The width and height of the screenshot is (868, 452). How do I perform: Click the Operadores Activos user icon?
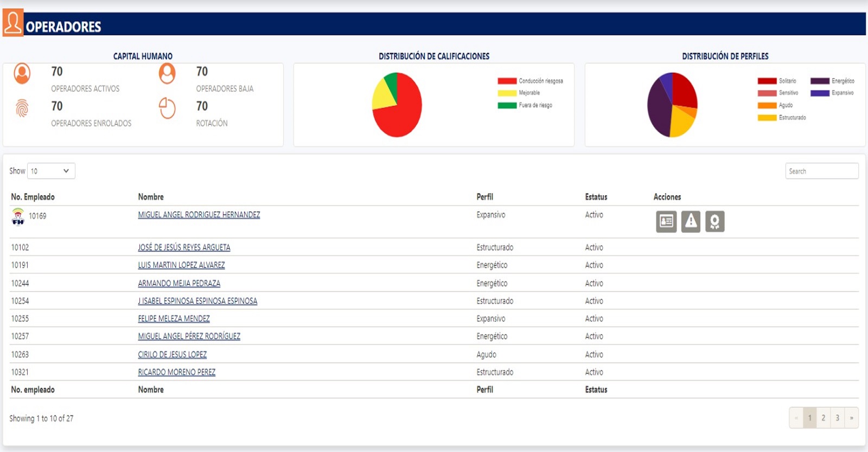pos(22,73)
